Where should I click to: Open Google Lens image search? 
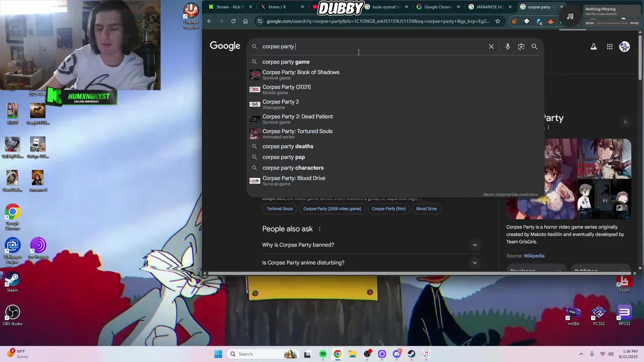pyautogui.click(x=521, y=46)
